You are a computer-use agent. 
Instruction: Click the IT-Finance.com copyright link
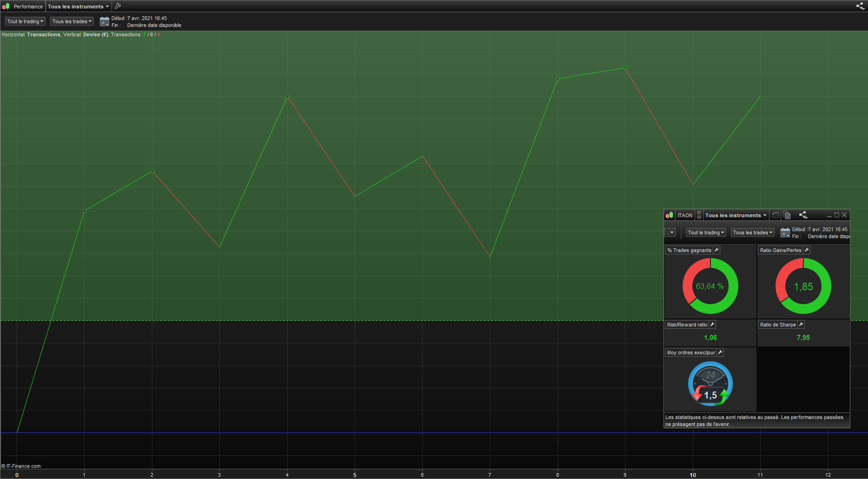21,466
